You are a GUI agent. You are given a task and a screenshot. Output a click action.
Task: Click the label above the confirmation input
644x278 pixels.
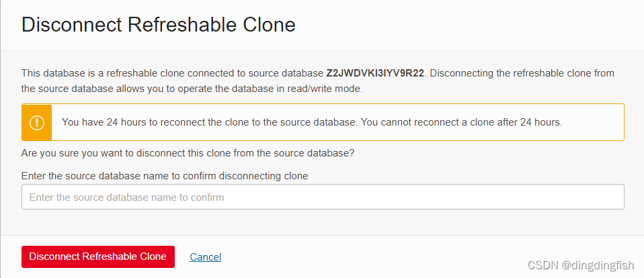pos(165,176)
